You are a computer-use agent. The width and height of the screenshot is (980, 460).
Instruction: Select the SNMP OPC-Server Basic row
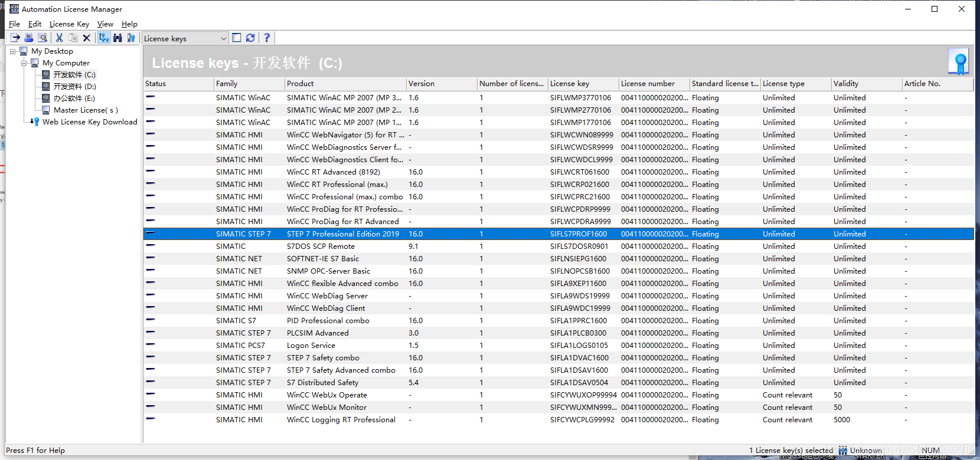pyautogui.click(x=558, y=271)
